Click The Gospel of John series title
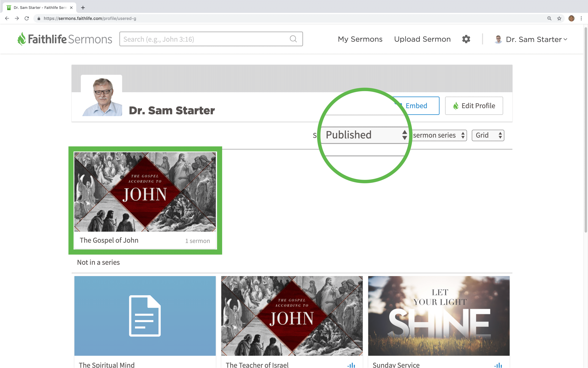The width and height of the screenshot is (588, 368). [109, 240]
